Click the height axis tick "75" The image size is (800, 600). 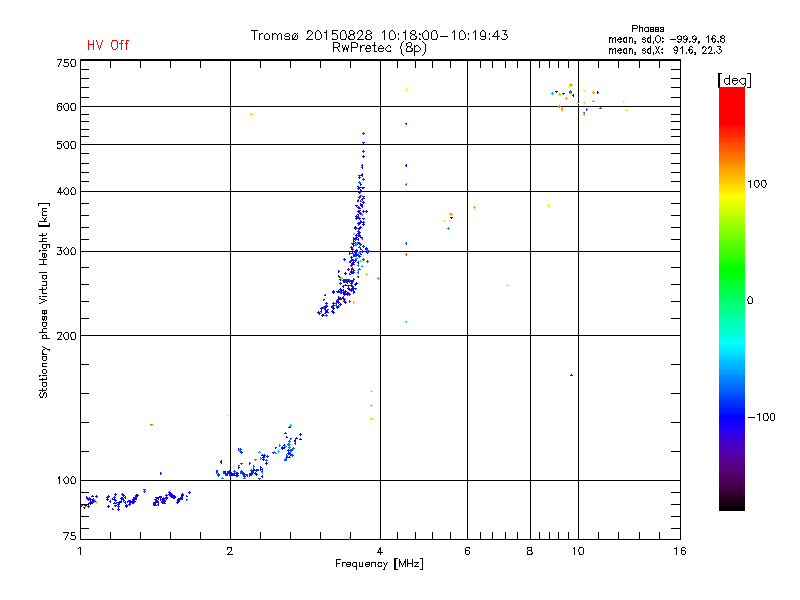(70, 536)
